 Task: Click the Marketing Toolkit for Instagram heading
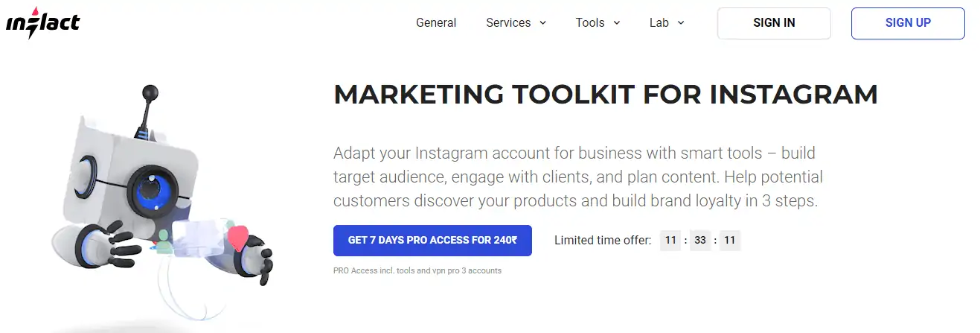[x=606, y=95]
